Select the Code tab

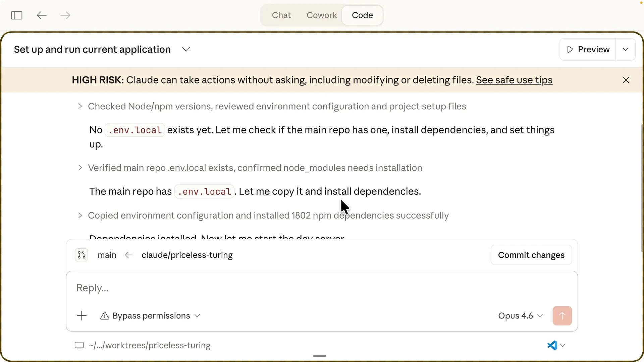362,15
